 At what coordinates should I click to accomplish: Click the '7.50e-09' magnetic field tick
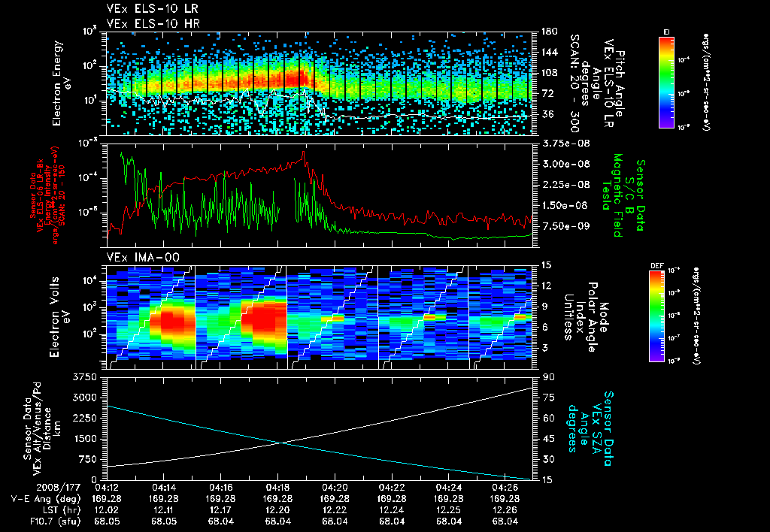pyautogui.click(x=566, y=226)
